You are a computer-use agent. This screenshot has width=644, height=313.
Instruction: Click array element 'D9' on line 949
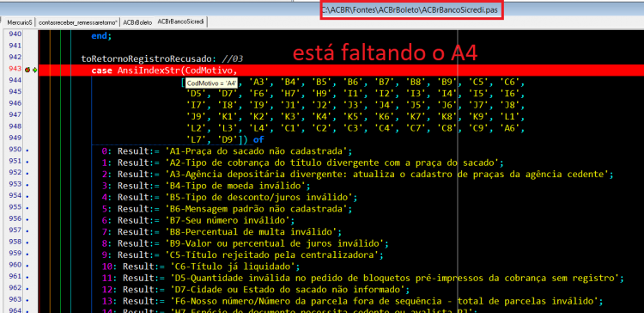pos(228,140)
